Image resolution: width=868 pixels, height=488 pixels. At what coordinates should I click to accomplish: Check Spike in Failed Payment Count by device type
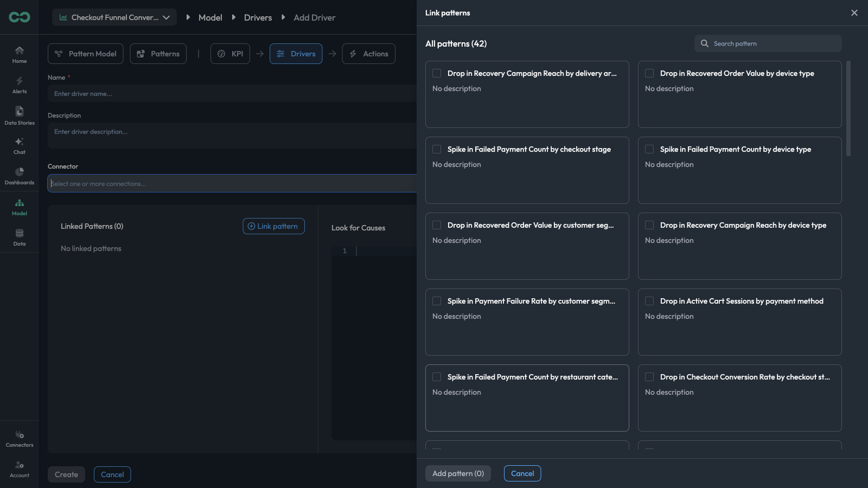click(649, 149)
